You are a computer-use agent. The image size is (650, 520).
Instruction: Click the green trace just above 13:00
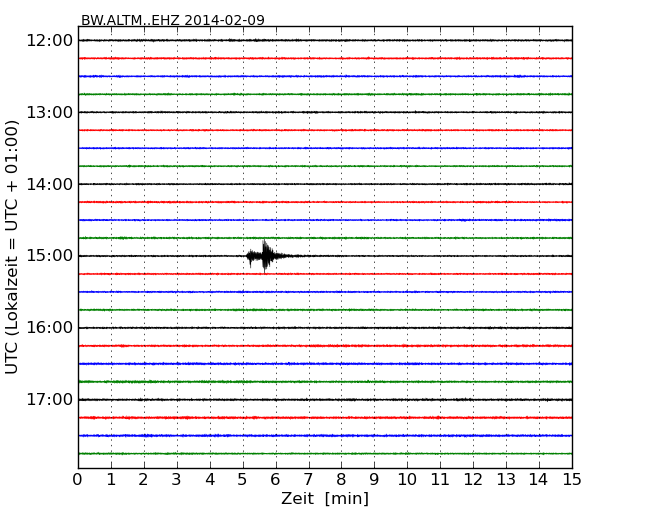click(325, 94)
